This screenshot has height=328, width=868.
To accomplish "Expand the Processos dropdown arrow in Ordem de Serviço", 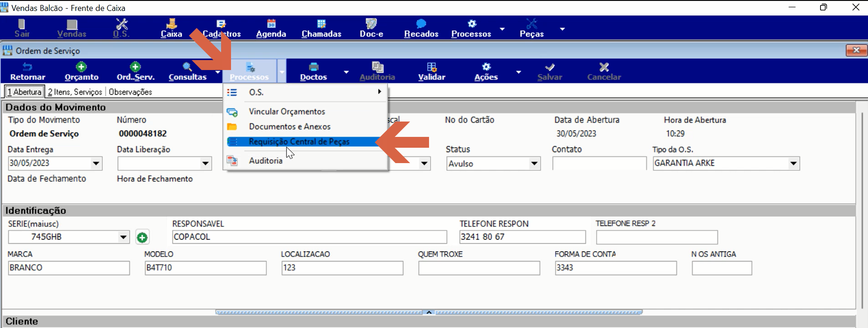I will tap(282, 71).
